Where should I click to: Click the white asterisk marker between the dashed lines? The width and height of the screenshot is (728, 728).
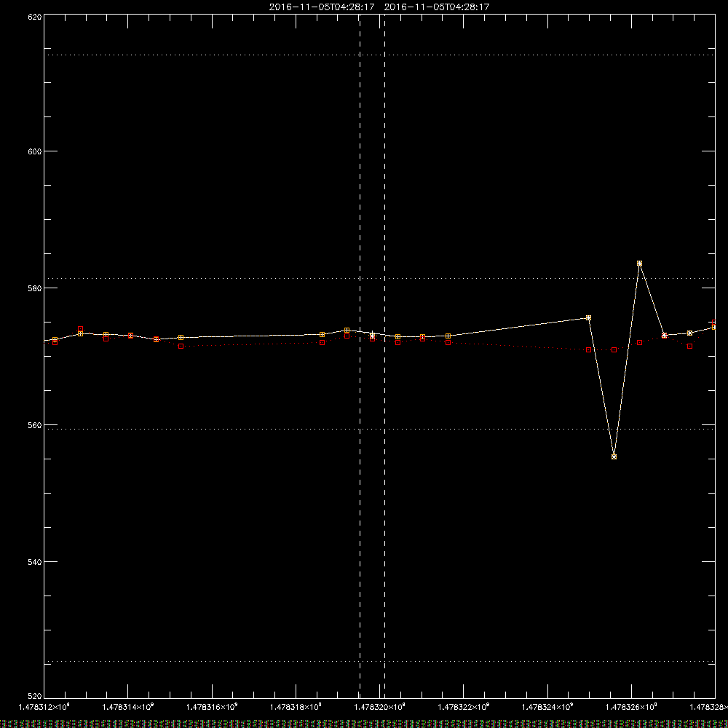(x=372, y=334)
